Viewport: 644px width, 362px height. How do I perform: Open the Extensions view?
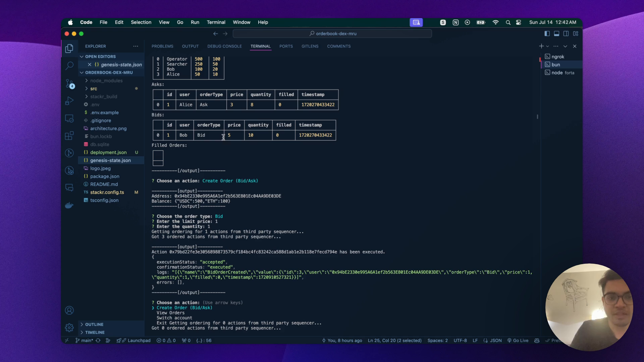tap(69, 135)
